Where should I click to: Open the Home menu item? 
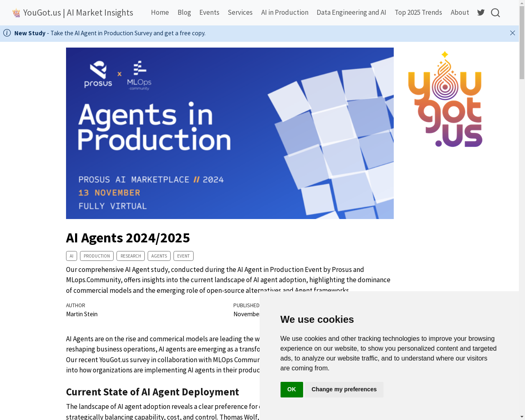(x=160, y=12)
